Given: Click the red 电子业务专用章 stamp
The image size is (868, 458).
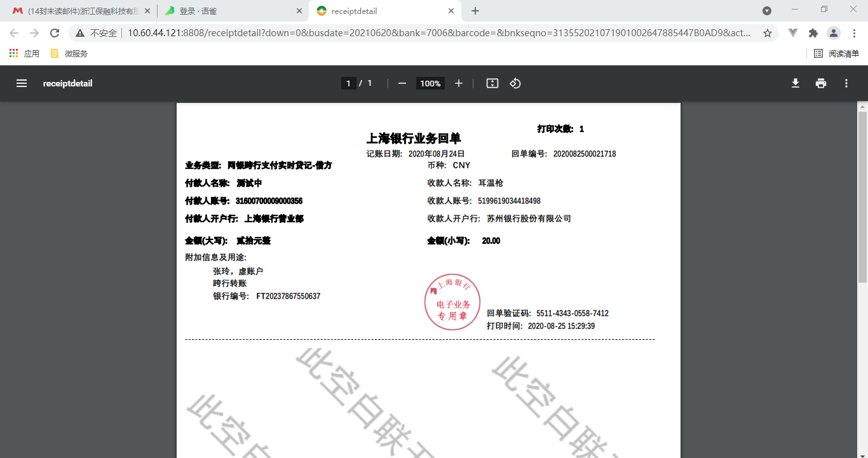Looking at the screenshot, I should pyautogui.click(x=452, y=302).
